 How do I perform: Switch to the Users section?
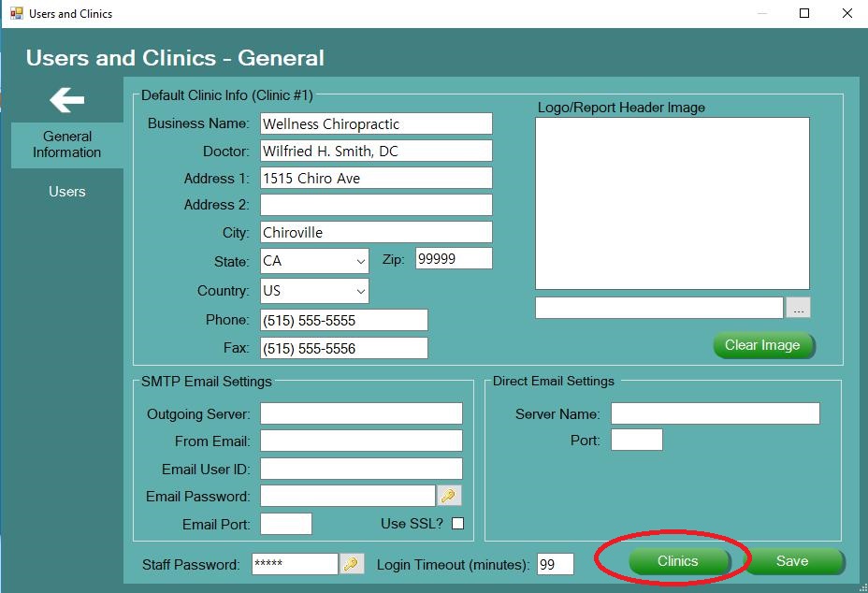point(66,192)
